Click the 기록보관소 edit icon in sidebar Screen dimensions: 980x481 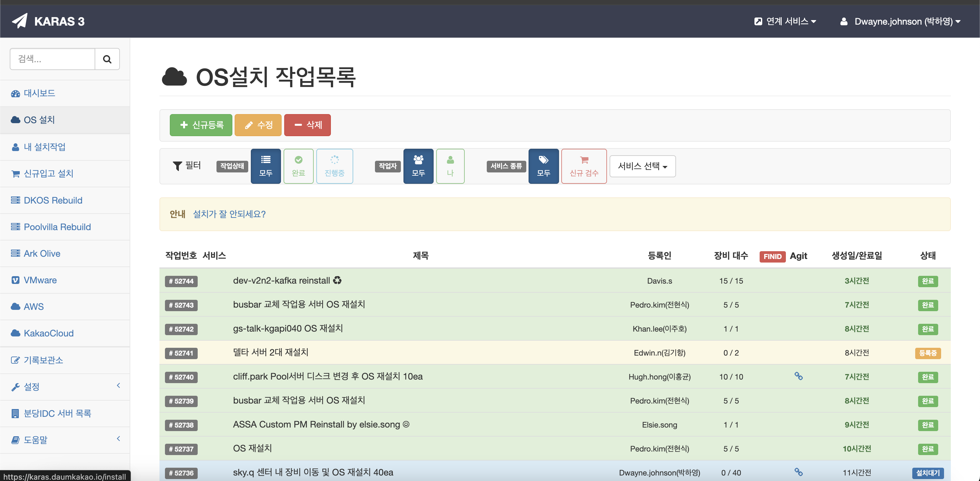[x=15, y=360]
